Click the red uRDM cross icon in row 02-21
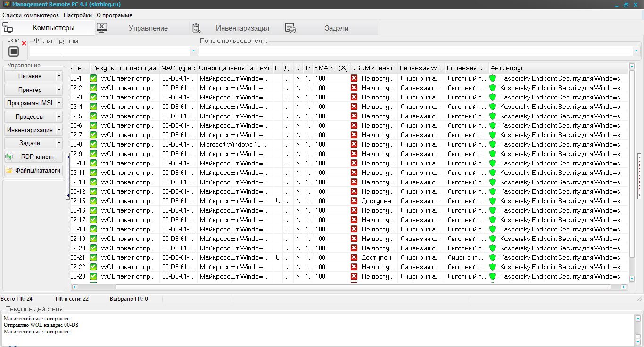 point(354,257)
